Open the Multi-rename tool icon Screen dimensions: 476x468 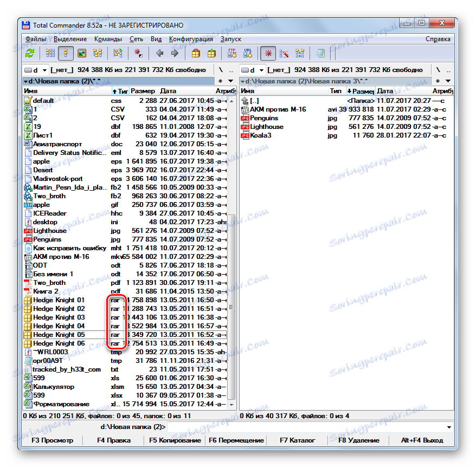tap(284, 54)
